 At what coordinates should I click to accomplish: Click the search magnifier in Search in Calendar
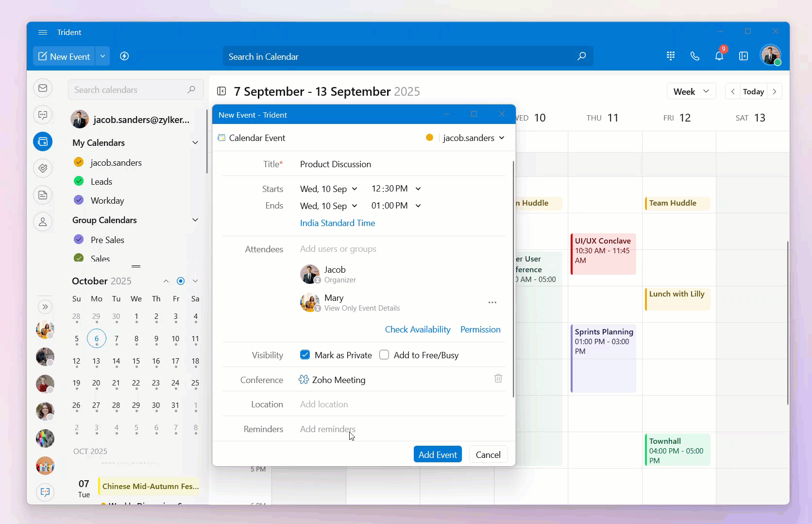(581, 56)
